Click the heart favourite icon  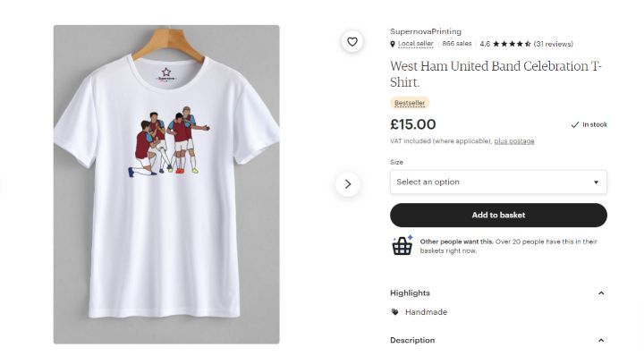pos(352,41)
